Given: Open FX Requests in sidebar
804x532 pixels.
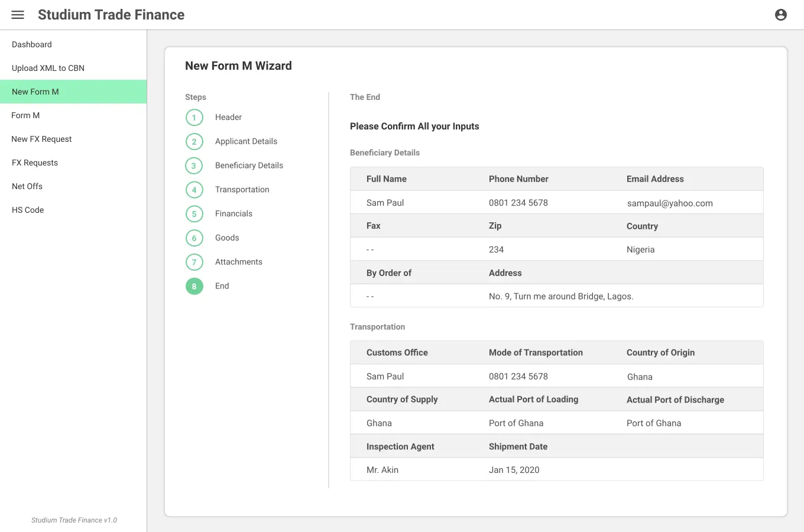Looking at the screenshot, I should tap(73, 163).
